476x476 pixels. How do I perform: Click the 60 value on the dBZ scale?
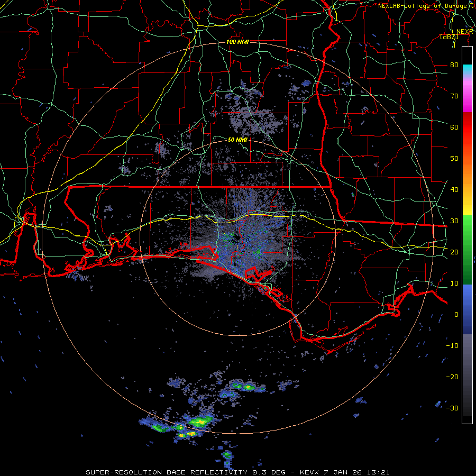454,127
